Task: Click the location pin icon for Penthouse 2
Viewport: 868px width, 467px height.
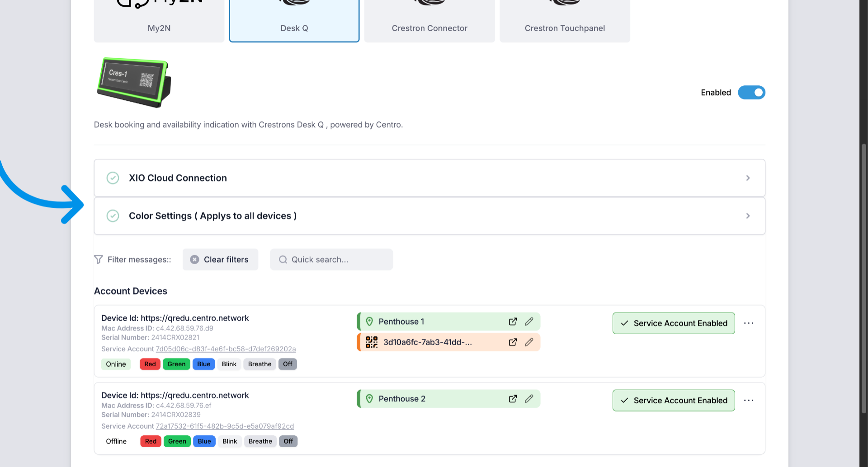Action: pos(370,398)
